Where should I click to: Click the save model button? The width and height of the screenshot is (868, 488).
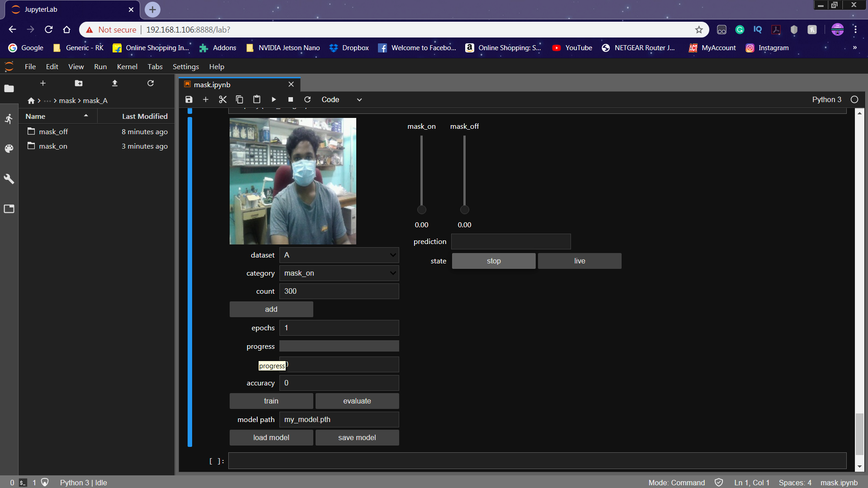point(357,438)
